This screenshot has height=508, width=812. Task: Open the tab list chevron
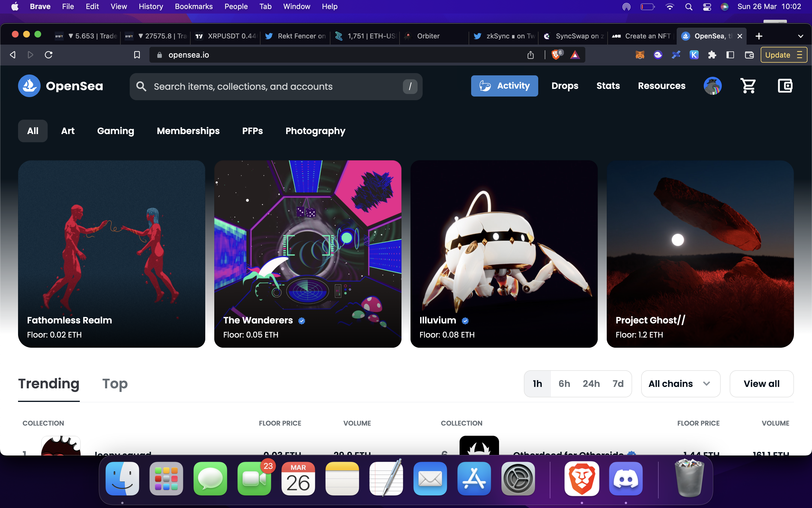(x=801, y=36)
